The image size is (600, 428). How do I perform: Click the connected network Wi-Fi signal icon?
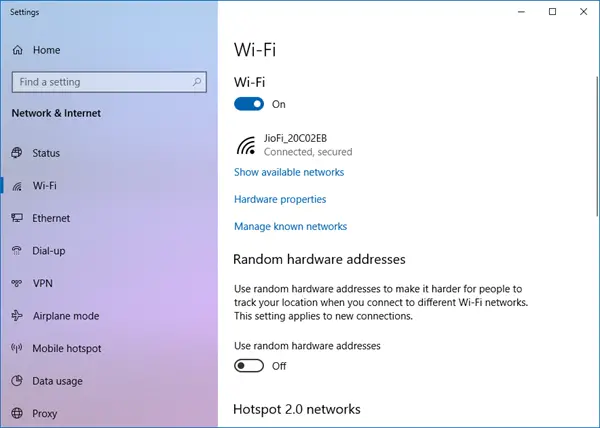click(246, 145)
